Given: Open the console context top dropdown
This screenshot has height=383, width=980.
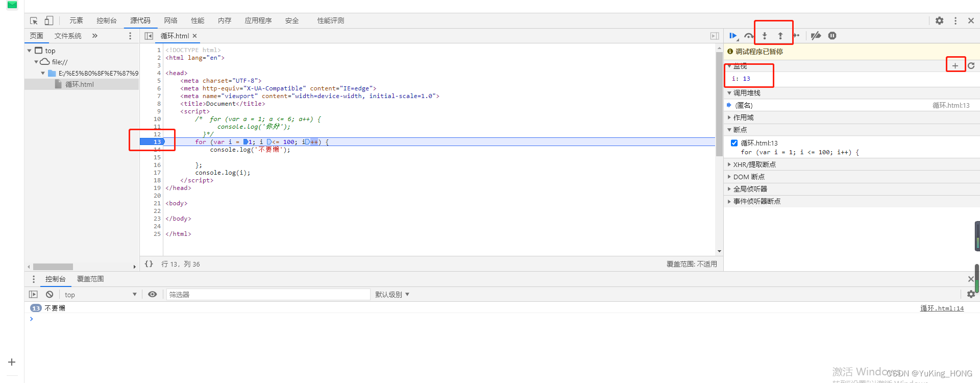Looking at the screenshot, I should 100,295.
